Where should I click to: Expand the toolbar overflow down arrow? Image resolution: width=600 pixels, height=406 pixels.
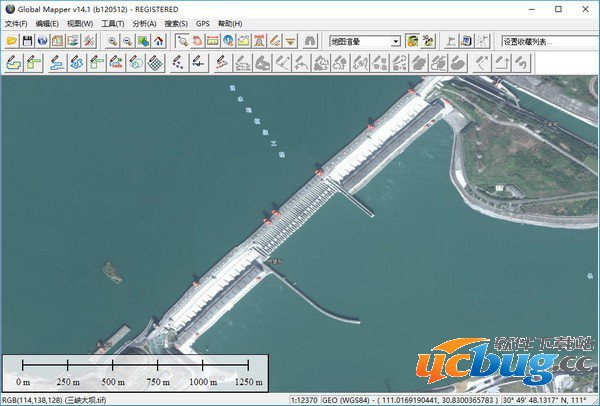pyautogui.click(x=290, y=41)
